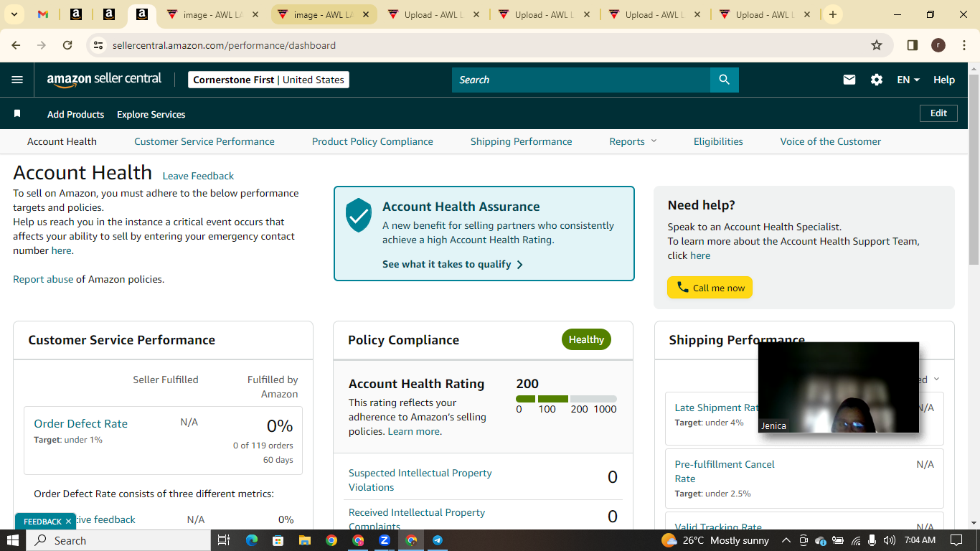Image resolution: width=980 pixels, height=551 pixels.
Task: Click Learn more under Account Health Rating
Action: [x=413, y=431]
